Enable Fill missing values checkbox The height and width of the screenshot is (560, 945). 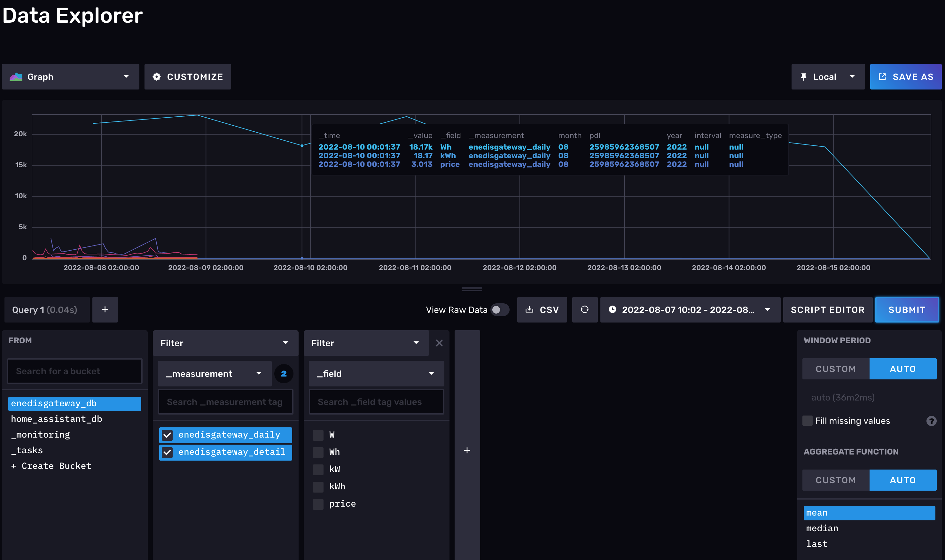click(807, 421)
